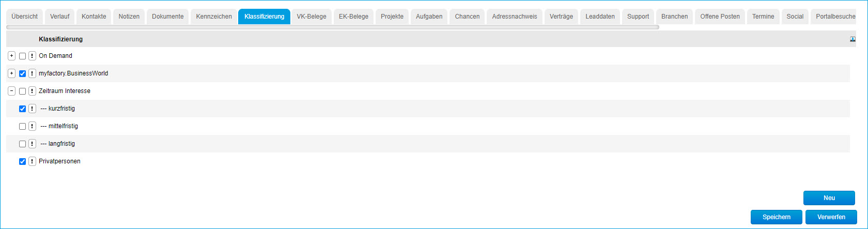Open the Support tab

tap(638, 17)
